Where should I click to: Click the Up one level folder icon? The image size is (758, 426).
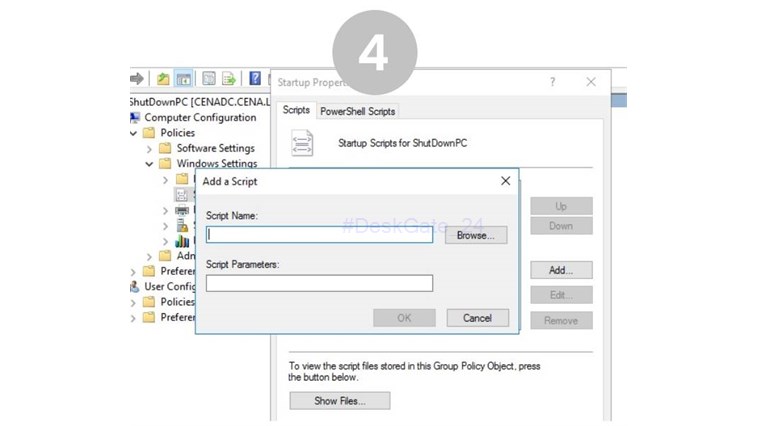pyautogui.click(x=163, y=78)
